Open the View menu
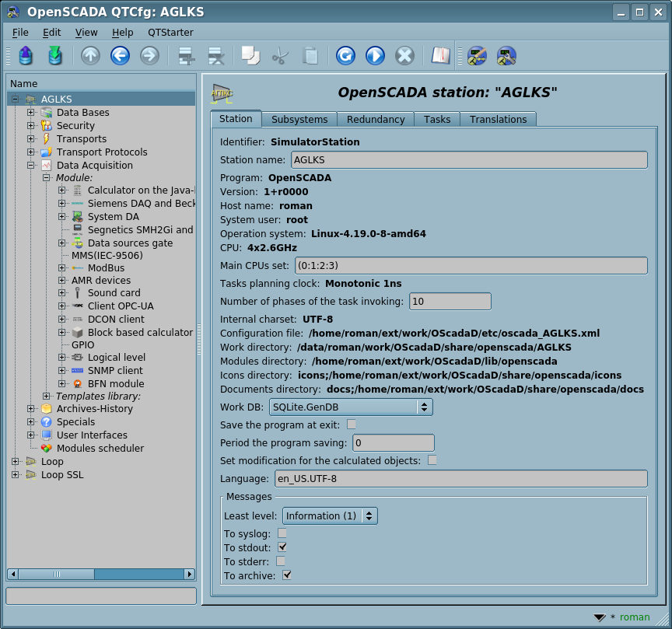Image resolution: width=672 pixels, height=629 pixels. click(x=86, y=33)
